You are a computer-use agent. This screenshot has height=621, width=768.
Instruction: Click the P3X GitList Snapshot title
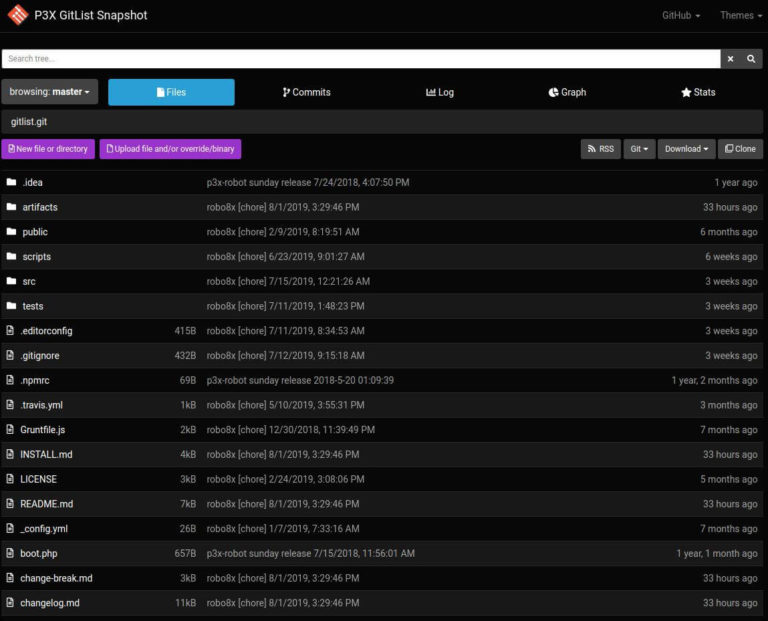coord(91,15)
